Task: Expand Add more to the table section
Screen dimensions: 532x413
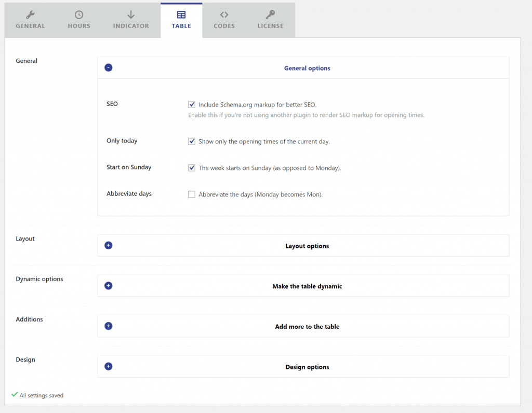Action: click(307, 327)
